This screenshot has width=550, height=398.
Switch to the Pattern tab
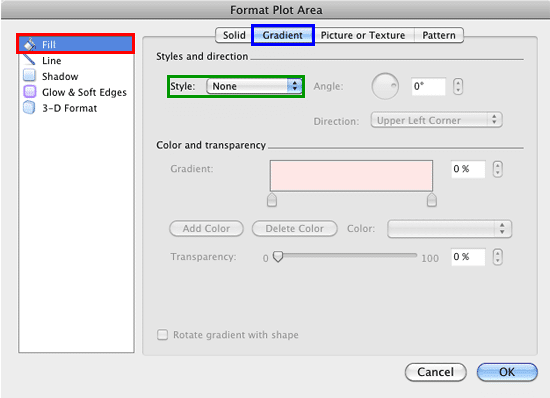point(439,35)
